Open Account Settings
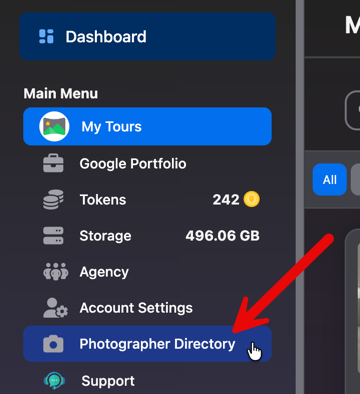Screen dimensions: 360x394 [x=147, y=308]
